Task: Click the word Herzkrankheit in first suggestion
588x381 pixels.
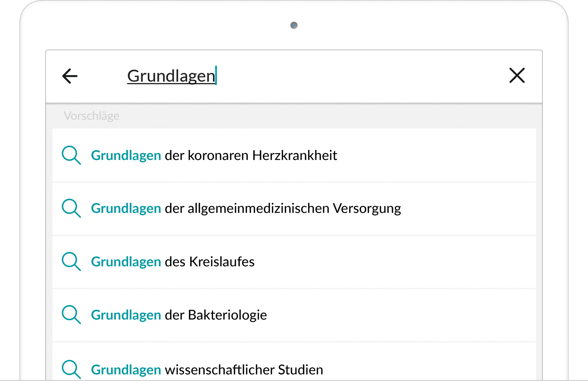Action: coord(295,155)
